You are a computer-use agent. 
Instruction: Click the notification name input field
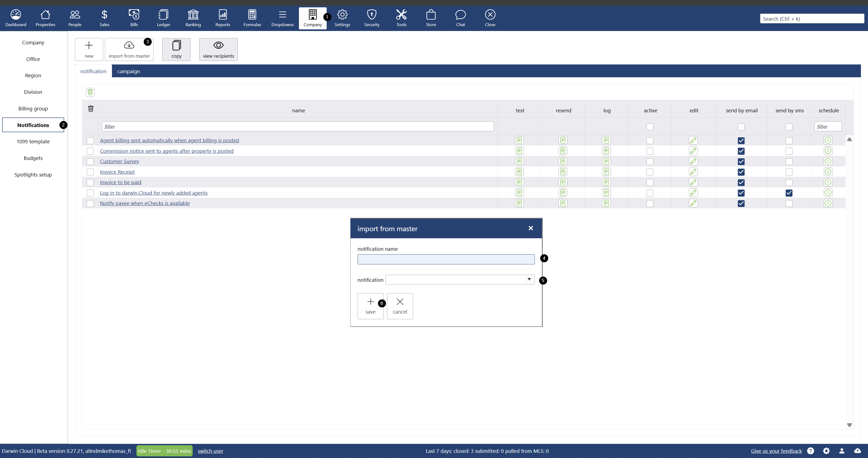tap(445, 259)
